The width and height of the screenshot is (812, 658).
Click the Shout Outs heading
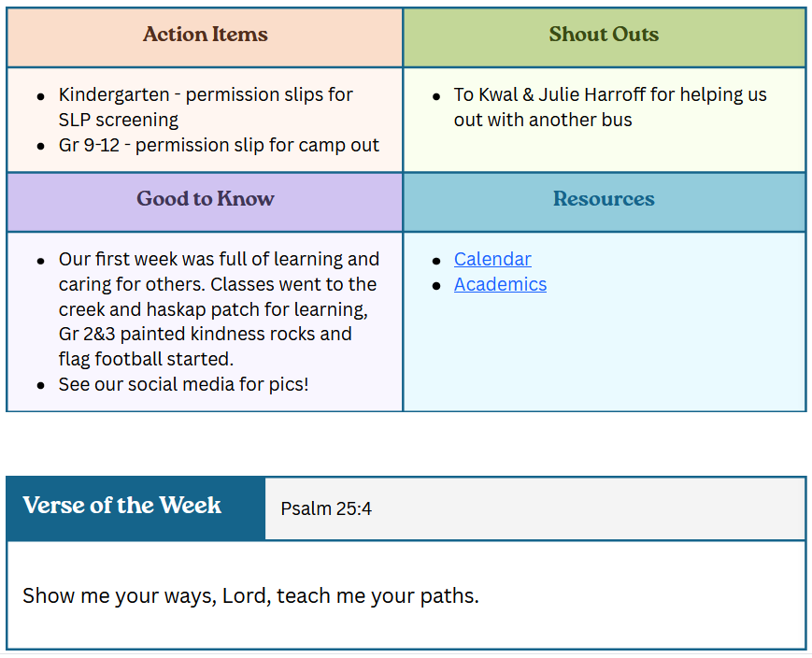pos(604,35)
